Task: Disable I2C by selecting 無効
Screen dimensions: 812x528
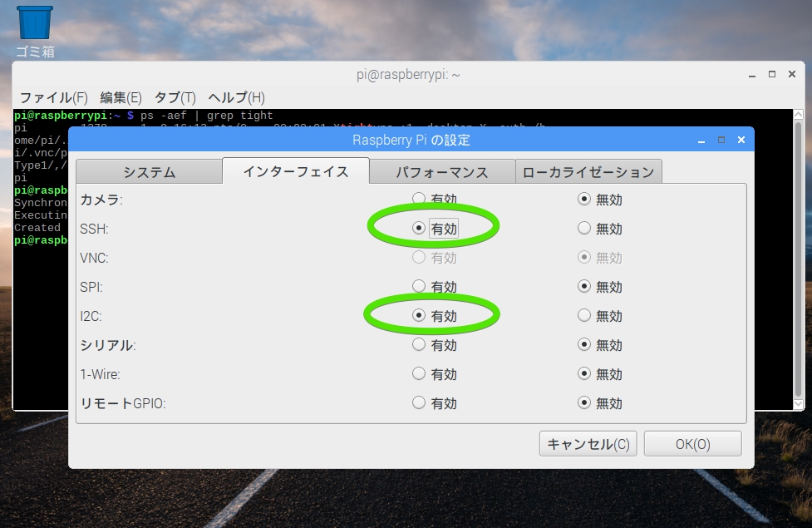Action: (x=584, y=315)
